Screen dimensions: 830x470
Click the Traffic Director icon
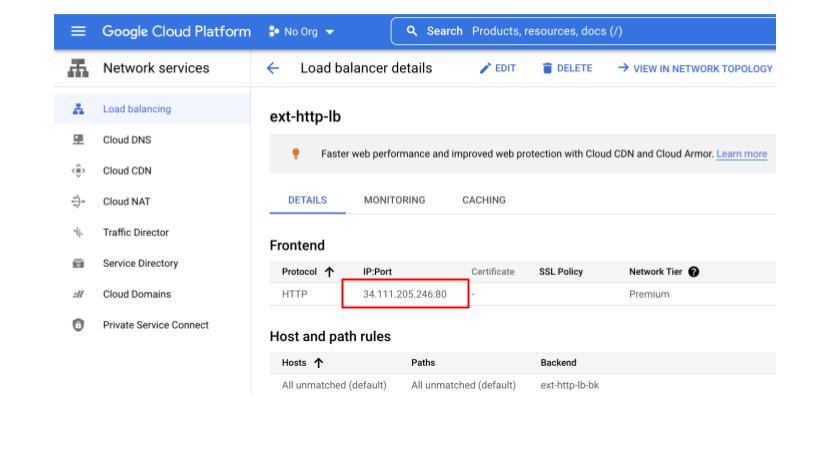click(x=78, y=232)
